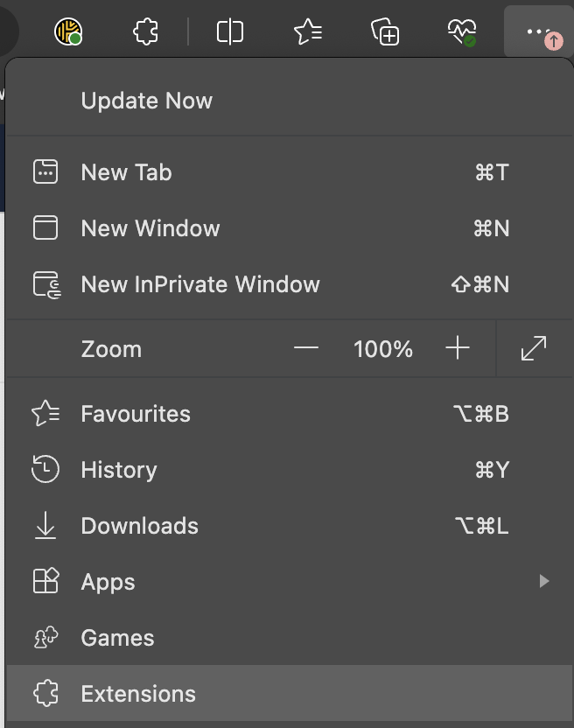Open a New Tab from the menu

coord(127,172)
